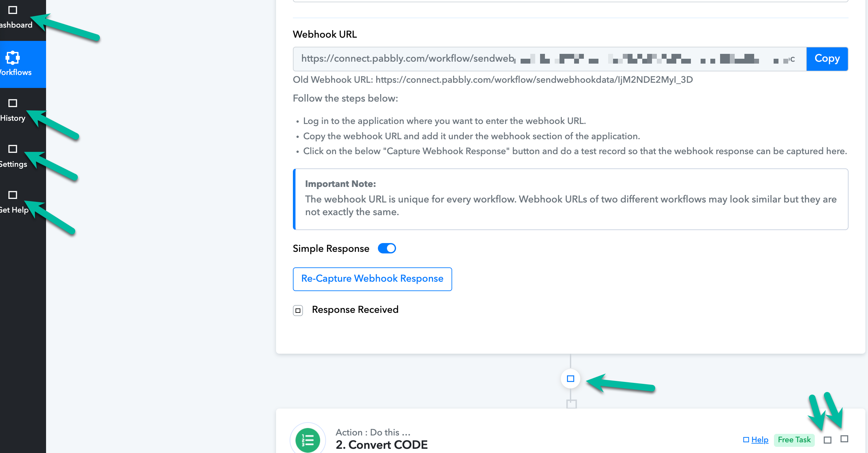Click inside the Webhook URL field

coord(549,59)
